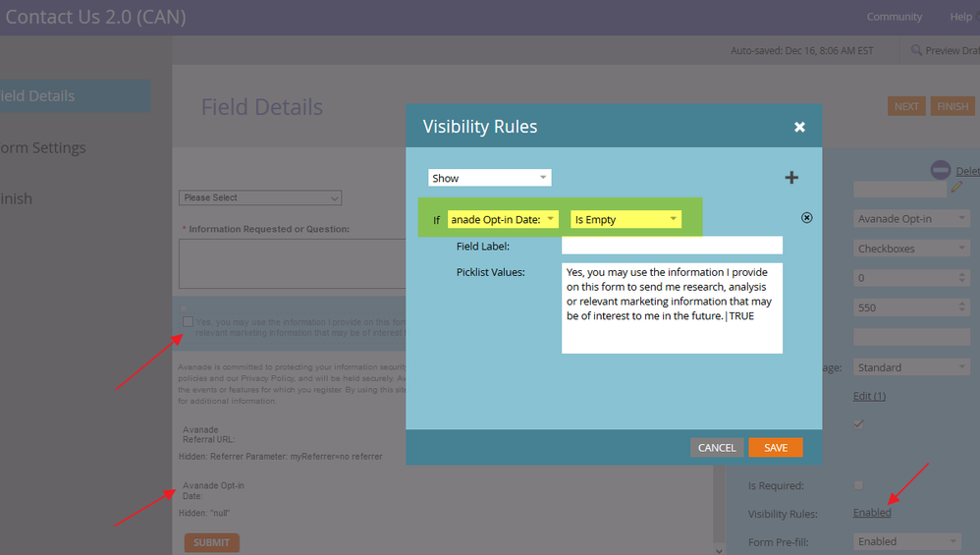The image size is (980, 555).
Task: Click the Field Label input box
Action: click(x=672, y=246)
